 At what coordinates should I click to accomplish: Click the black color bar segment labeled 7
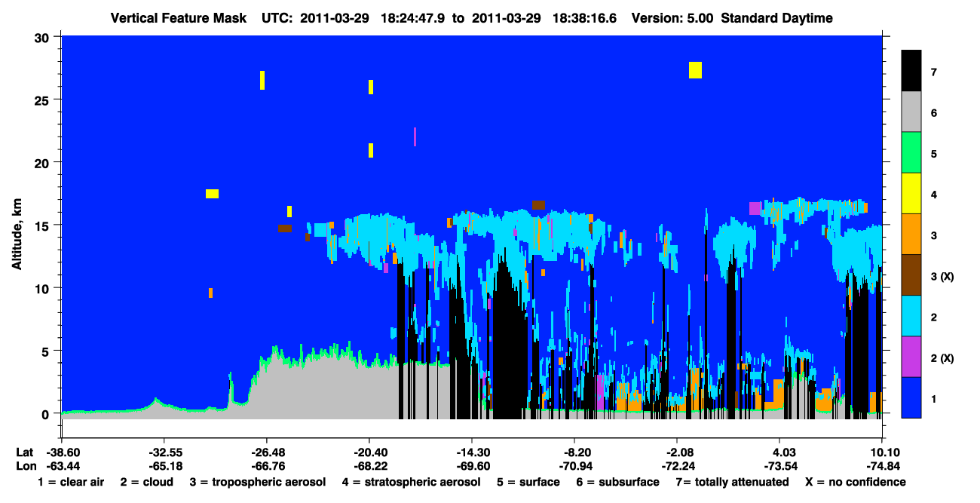(x=911, y=71)
